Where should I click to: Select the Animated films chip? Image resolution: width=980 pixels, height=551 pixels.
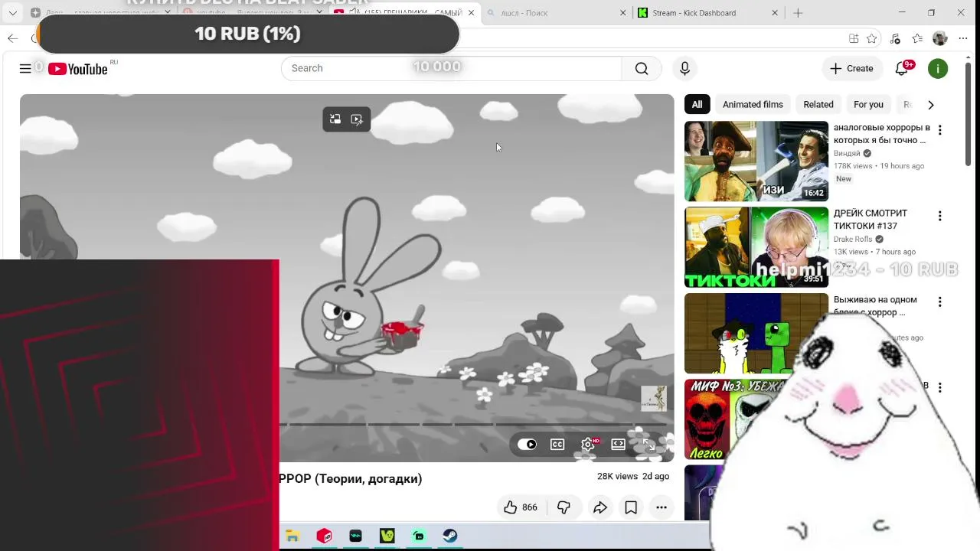(753, 105)
